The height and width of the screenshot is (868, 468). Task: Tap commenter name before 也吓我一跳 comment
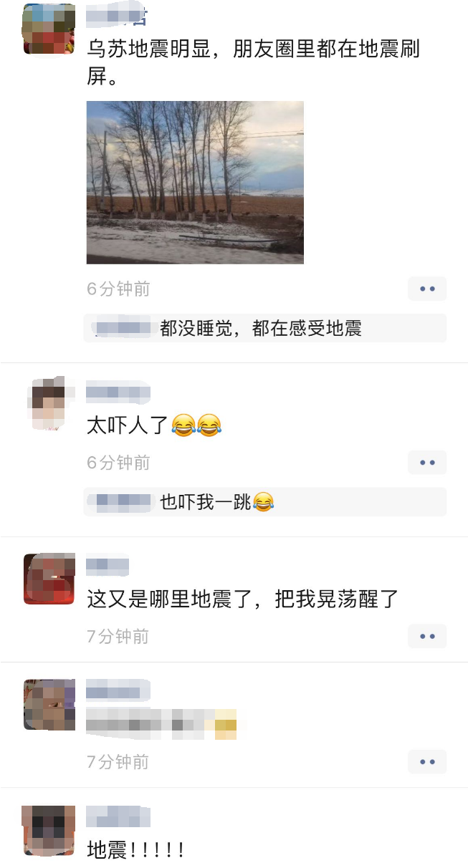pyautogui.click(x=123, y=502)
